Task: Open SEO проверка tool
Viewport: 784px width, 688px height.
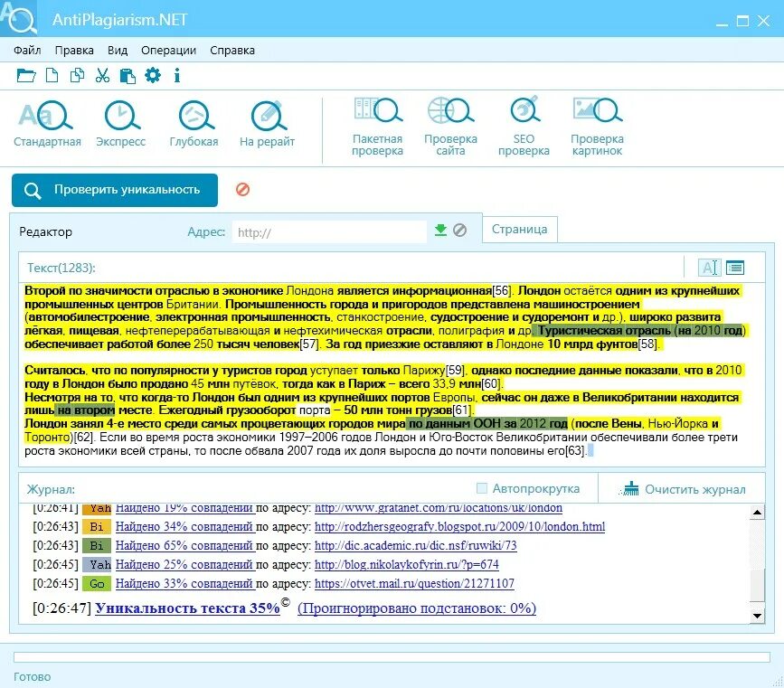Action: coord(524,127)
